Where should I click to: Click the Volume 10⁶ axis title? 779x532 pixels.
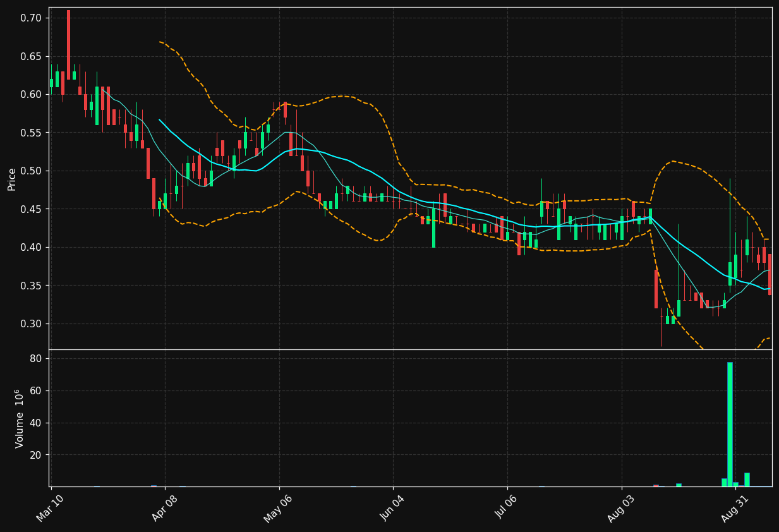click(x=19, y=418)
